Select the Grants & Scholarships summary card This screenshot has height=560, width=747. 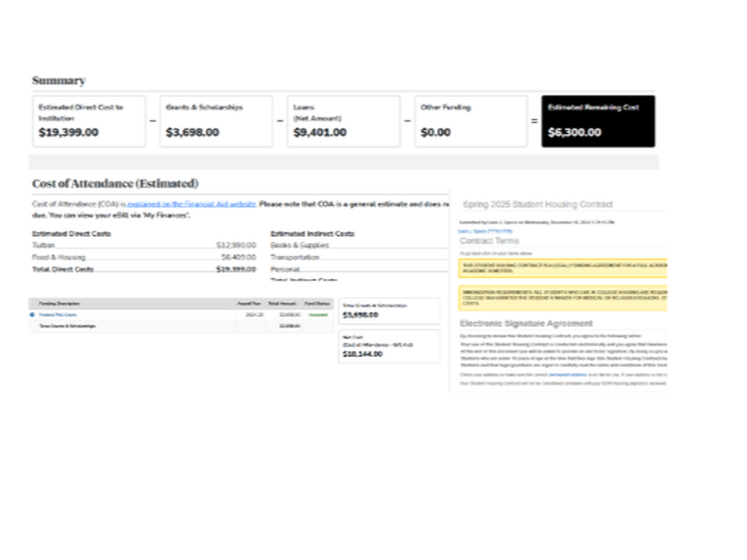point(216,121)
